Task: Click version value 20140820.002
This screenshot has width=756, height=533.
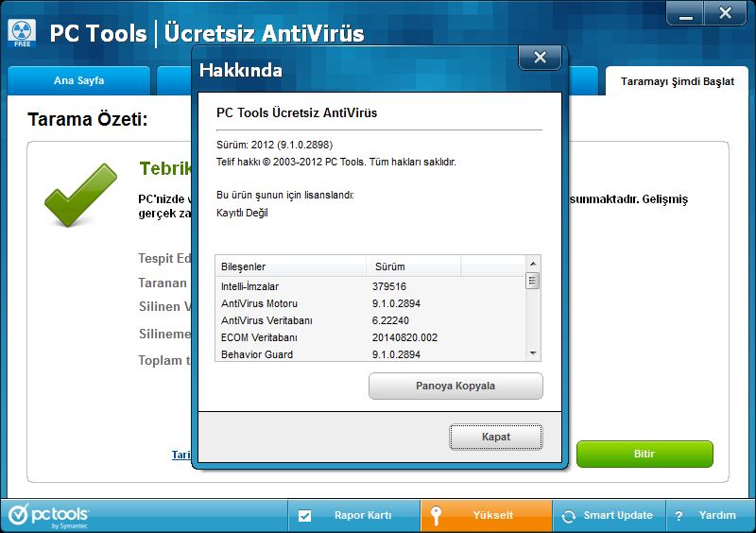Action: coord(404,337)
